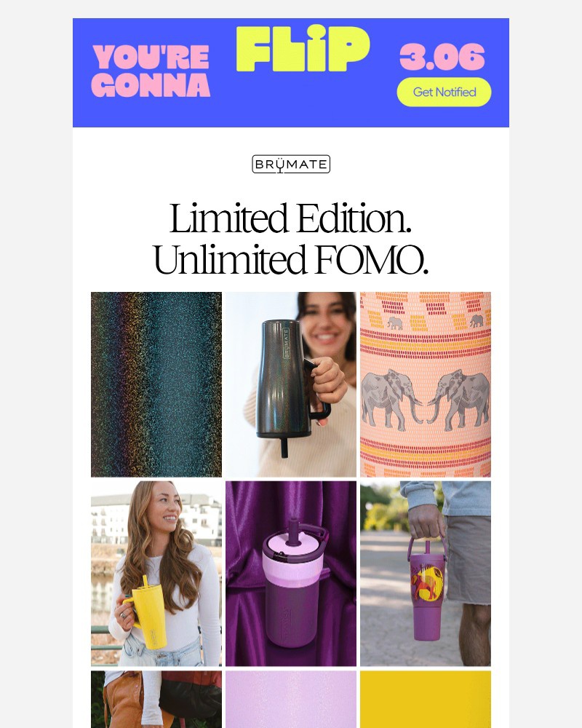Click the Unlimited FOMO headline line
This screenshot has width=582, height=728.
[290, 260]
